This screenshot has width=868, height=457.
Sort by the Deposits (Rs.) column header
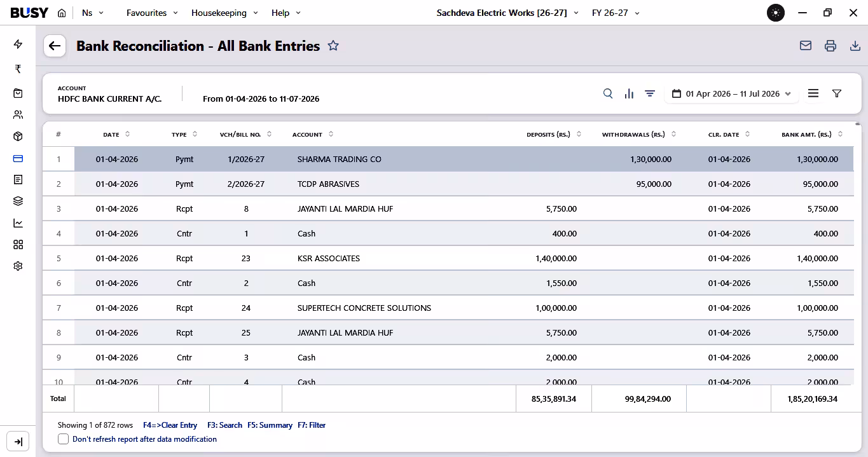point(554,134)
